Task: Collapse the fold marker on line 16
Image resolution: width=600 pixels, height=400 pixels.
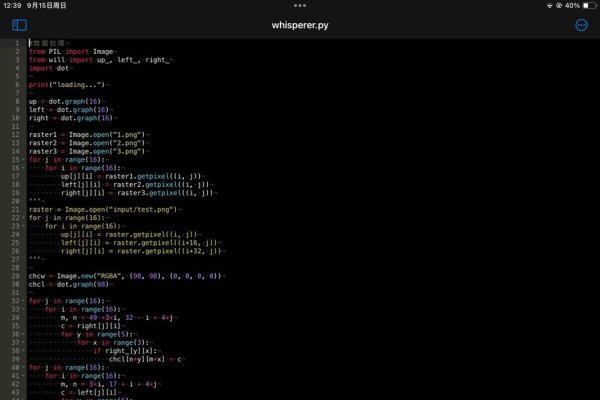Action: (x=23, y=168)
